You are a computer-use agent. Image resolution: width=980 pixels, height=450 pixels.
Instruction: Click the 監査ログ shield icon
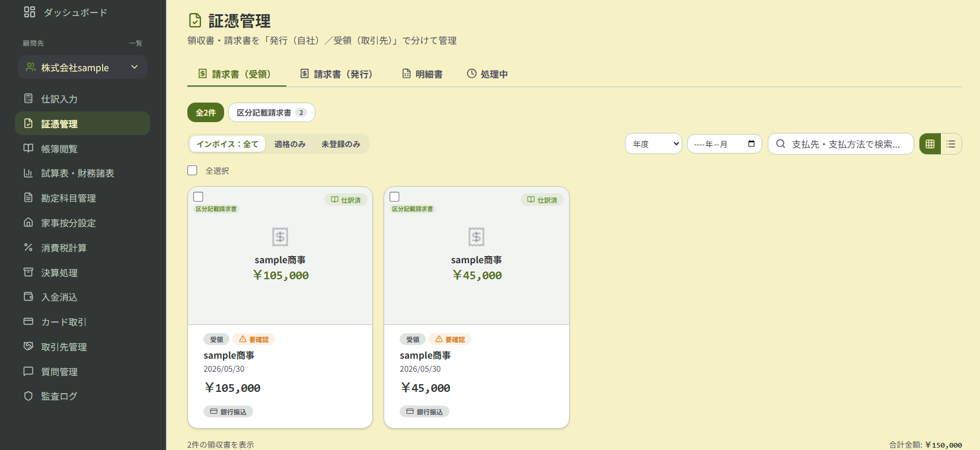click(x=28, y=396)
